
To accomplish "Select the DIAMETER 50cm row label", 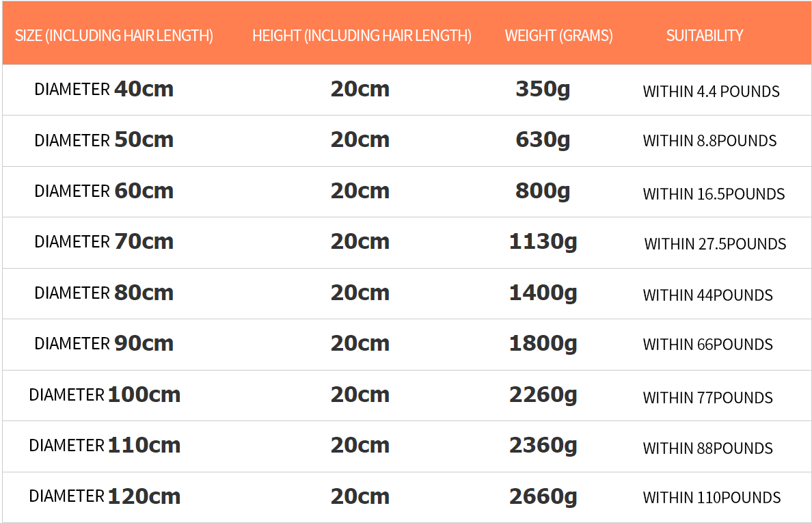I will point(104,140).
